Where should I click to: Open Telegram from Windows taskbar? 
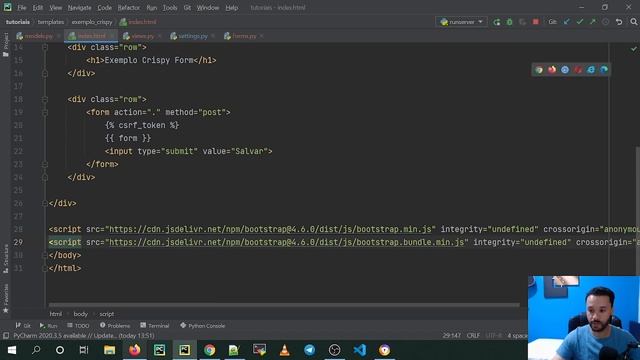(x=309, y=350)
